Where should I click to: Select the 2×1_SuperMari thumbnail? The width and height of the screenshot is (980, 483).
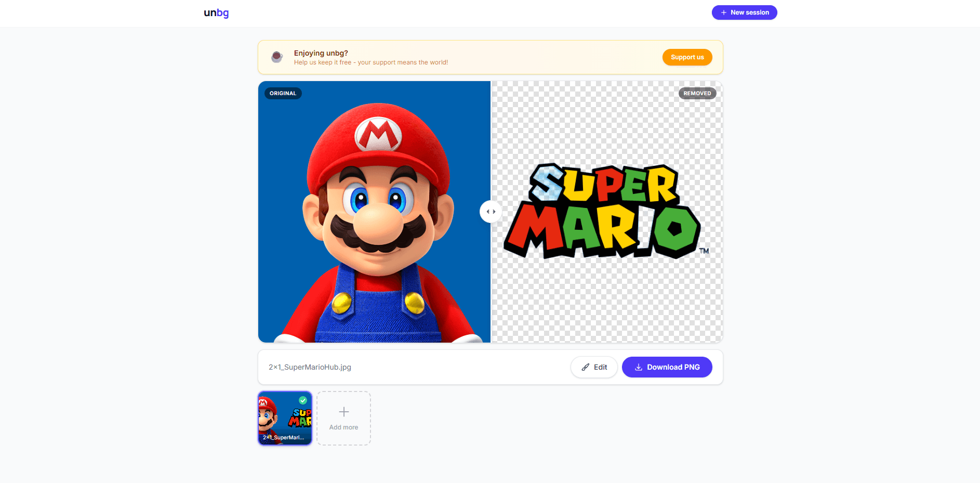pyautogui.click(x=285, y=419)
